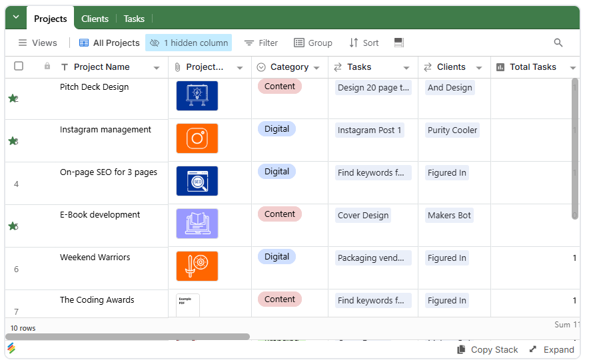Click the Clients column link icon

(x=428, y=67)
